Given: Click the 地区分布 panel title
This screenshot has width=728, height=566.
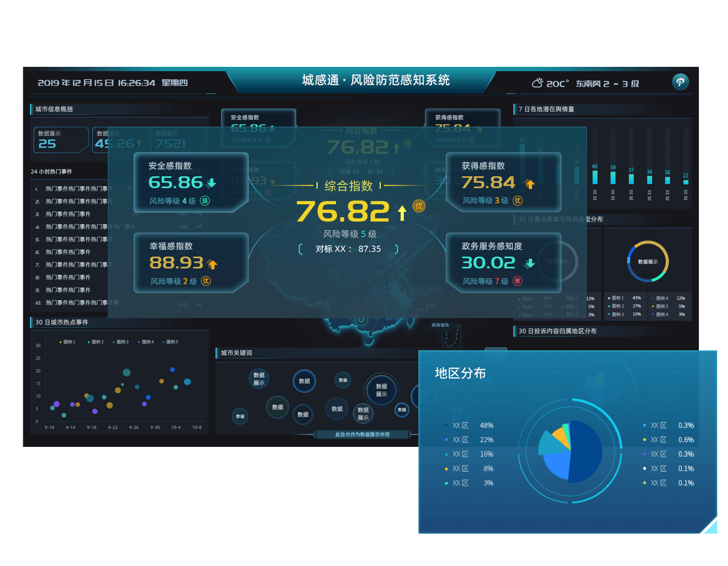Looking at the screenshot, I should point(460,373).
